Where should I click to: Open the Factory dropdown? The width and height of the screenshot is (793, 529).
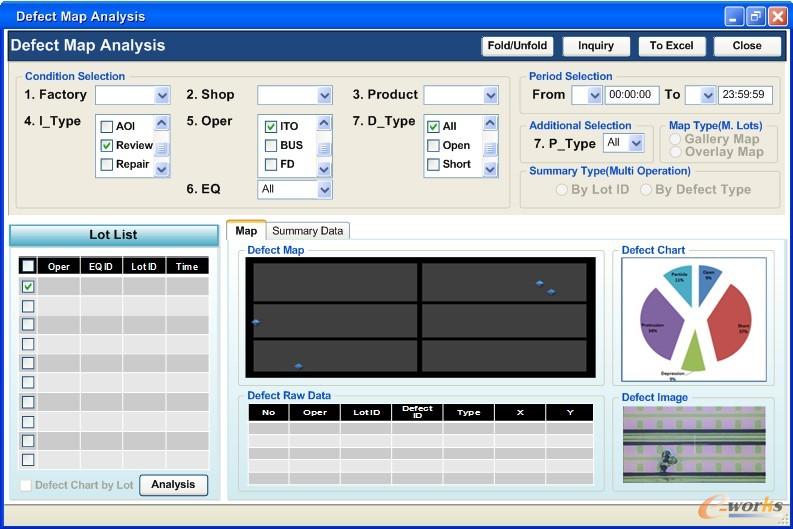point(162,96)
